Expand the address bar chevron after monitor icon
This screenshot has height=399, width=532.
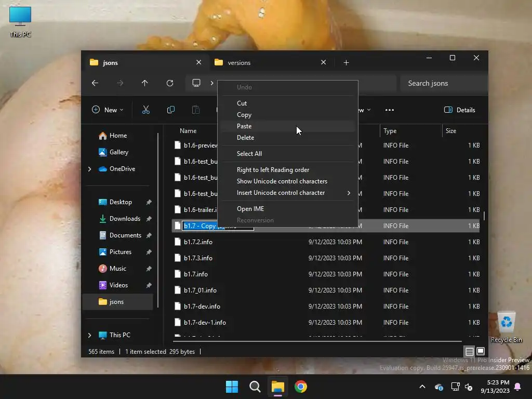pyautogui.click(x=212, y=83)
